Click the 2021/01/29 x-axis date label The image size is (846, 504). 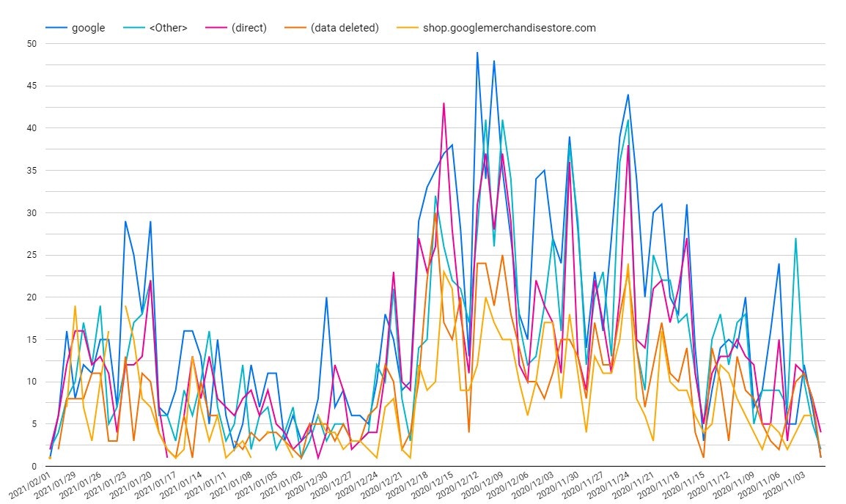coord(56,485)
